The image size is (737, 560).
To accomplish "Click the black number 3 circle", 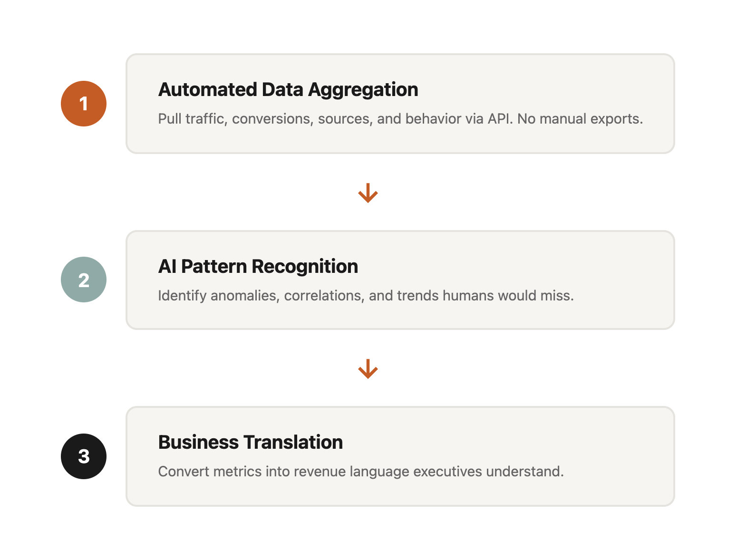I will coord(84,456).
